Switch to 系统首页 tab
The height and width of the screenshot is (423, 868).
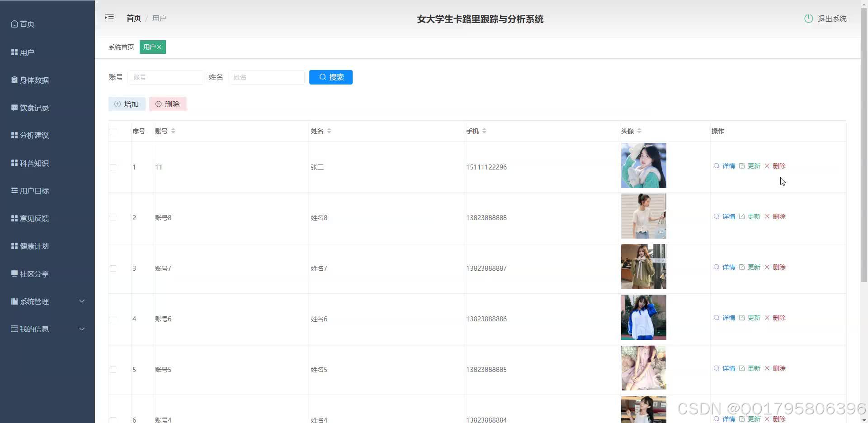tap(121, 47)
